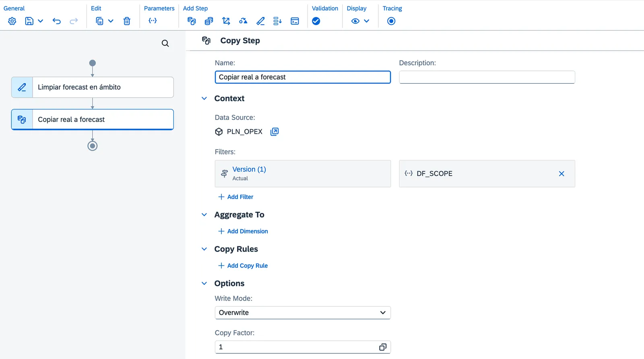Select the 'Copiar real a forecast' step

(x=93, y=120)
